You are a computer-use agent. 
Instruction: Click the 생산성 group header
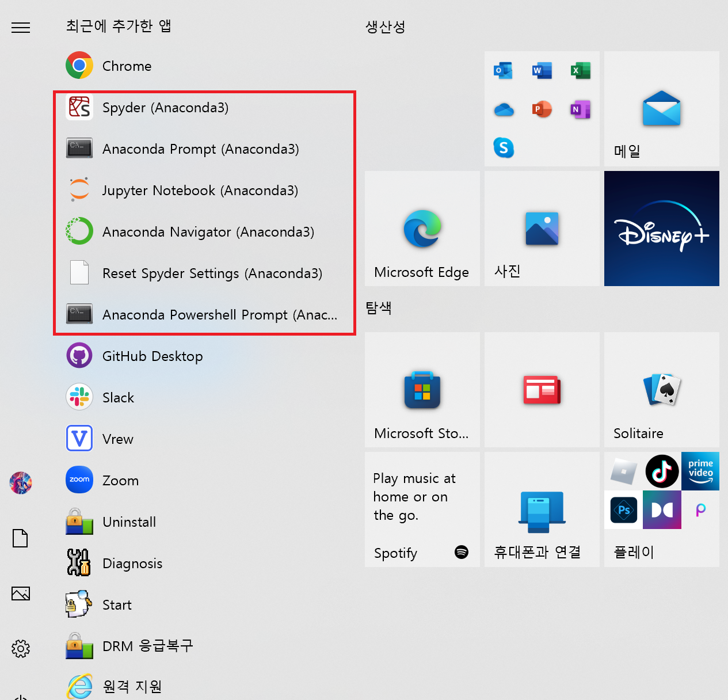click(x=386, y=26)
